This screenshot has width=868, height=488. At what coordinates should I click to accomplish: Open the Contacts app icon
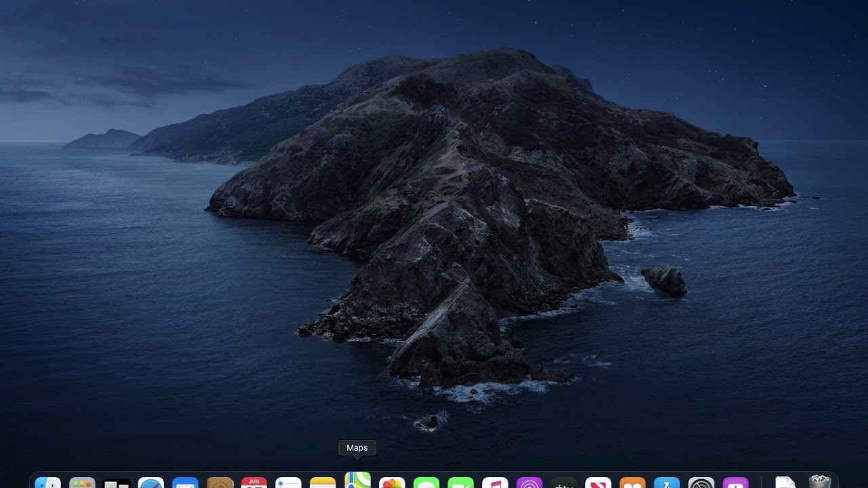(x=220, y=483)
